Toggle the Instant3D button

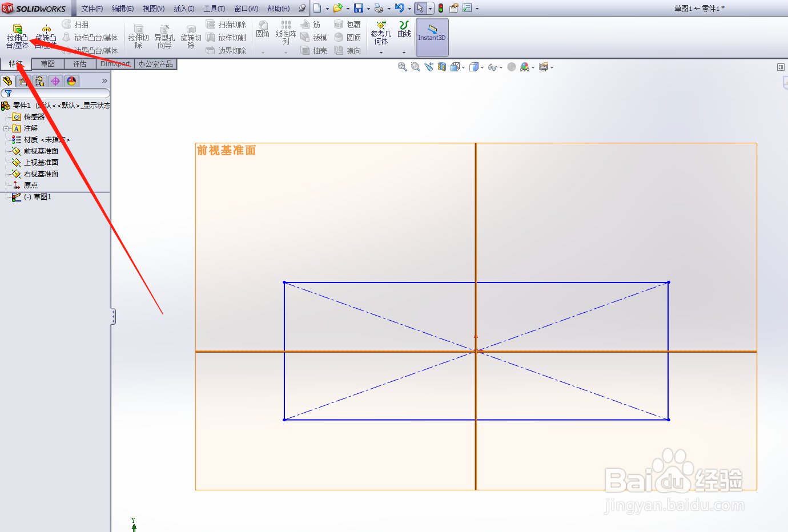pos(432,37)
